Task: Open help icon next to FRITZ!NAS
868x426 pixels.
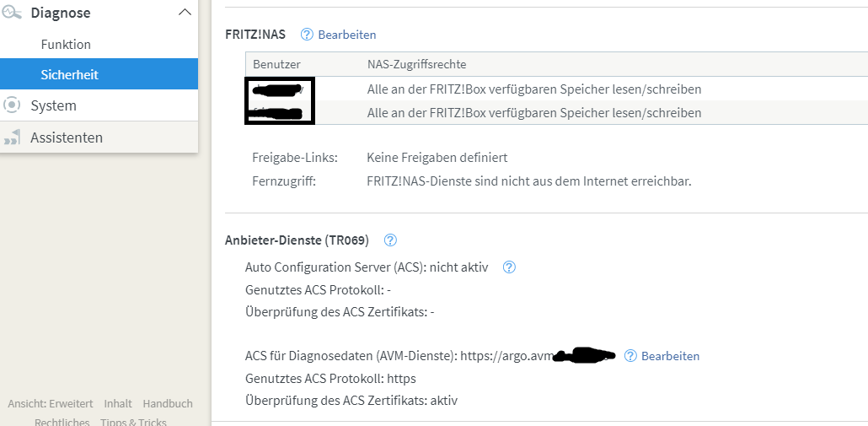Action: pos(307,35)
